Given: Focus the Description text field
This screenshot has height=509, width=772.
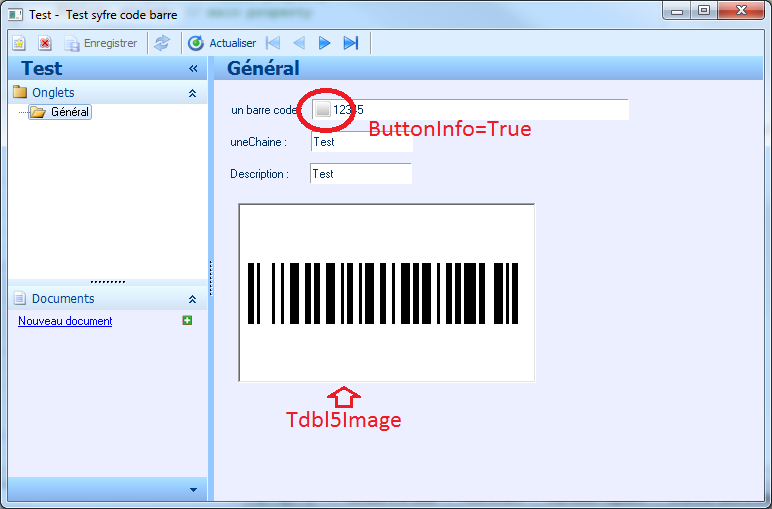Looking at the screenshot, I should click(361, 174).
